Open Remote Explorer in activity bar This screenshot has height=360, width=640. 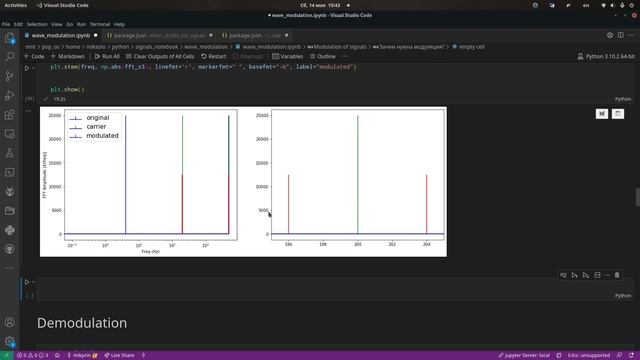click(9, 134)
